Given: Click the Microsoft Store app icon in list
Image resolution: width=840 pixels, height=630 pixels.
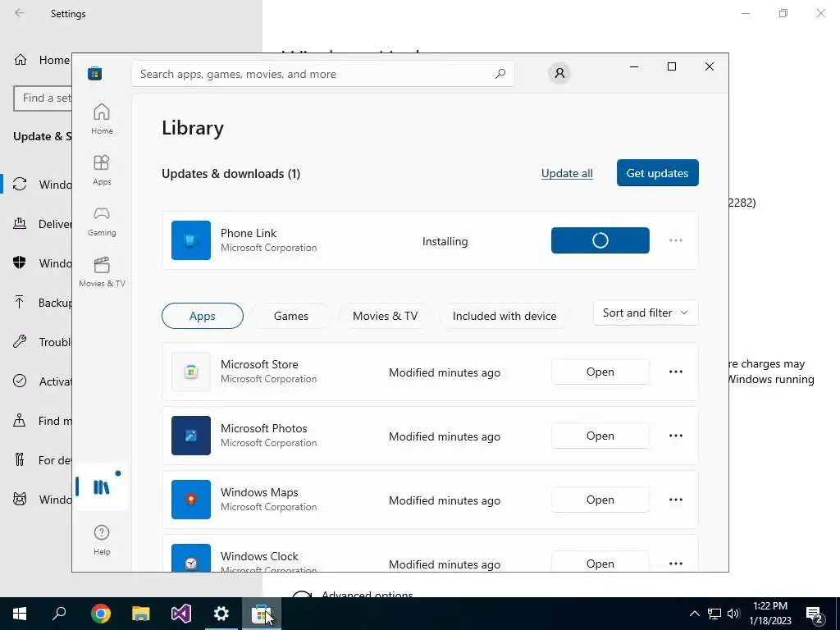Looking at the screenshot, I should point(190,372).
